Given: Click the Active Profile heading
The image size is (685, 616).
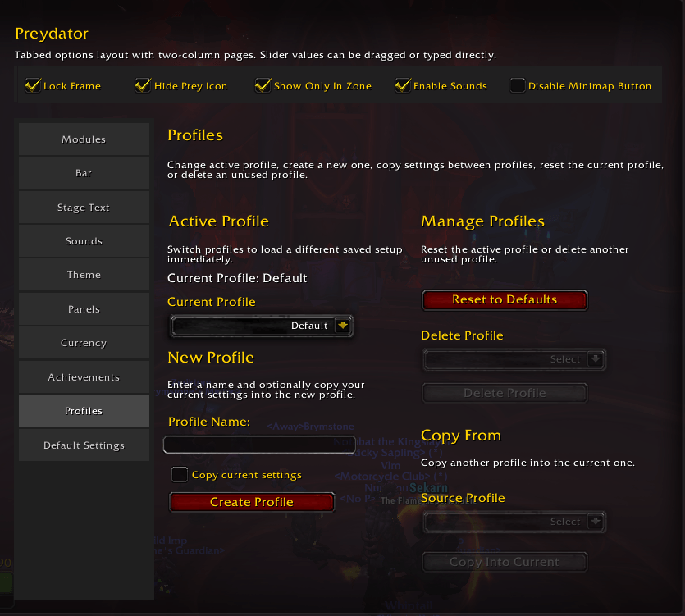Looking at the screenshot, I should (x=218, y=221).
